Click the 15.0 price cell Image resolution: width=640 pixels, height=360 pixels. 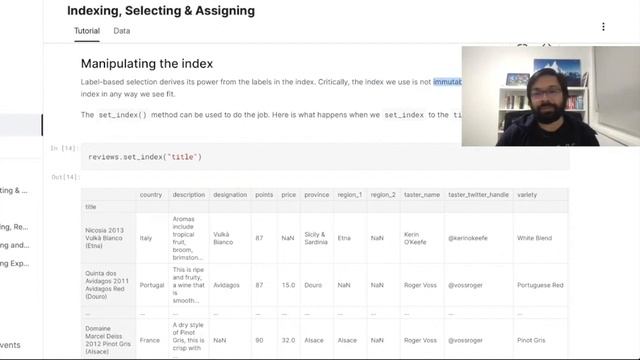tap(288, 285)
